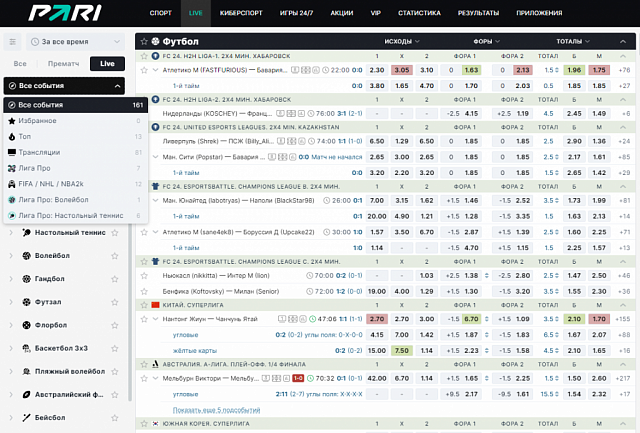Adjust handicap stepper for Ньюкасл — Интер М
The height and width of the screenshot is (433, 640).
tap(487, 275)
